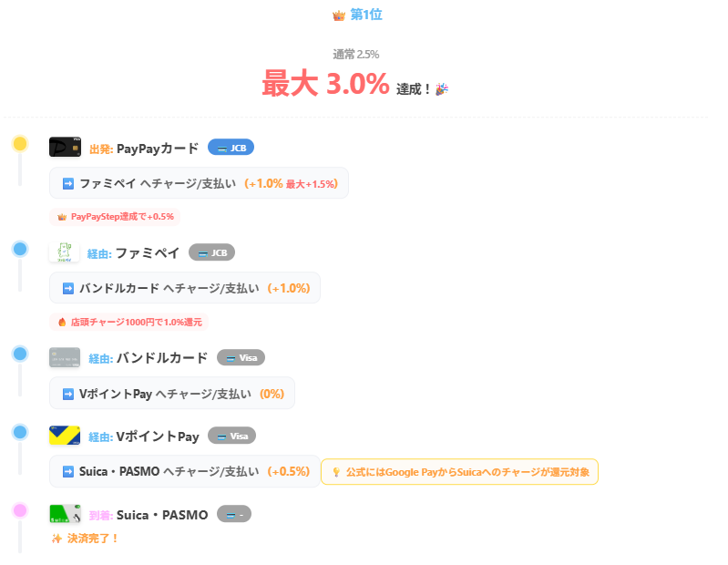Click the Visa badge beside VポイントPay
The image size is (728, 565).
[x=231, y=436]
